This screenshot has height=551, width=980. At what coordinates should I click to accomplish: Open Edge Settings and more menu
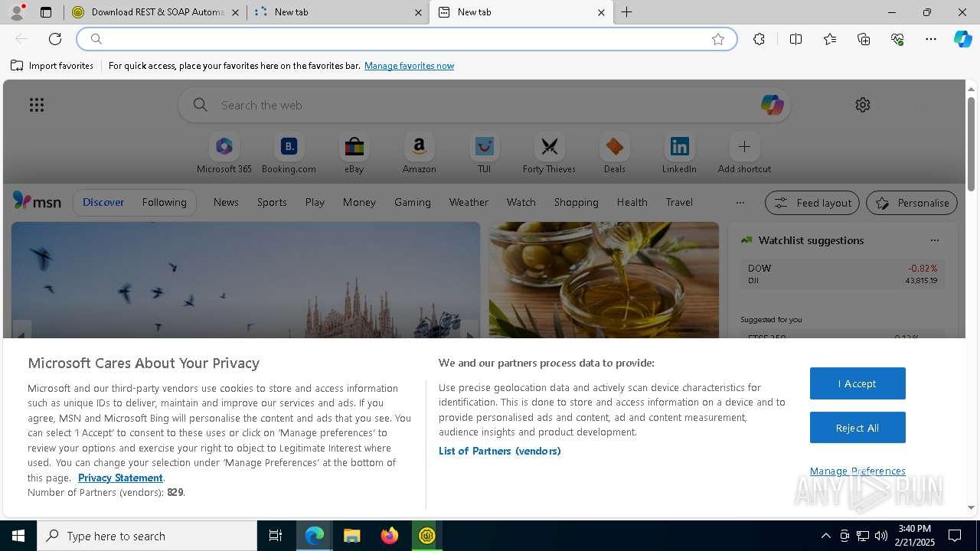pos(931,39)
